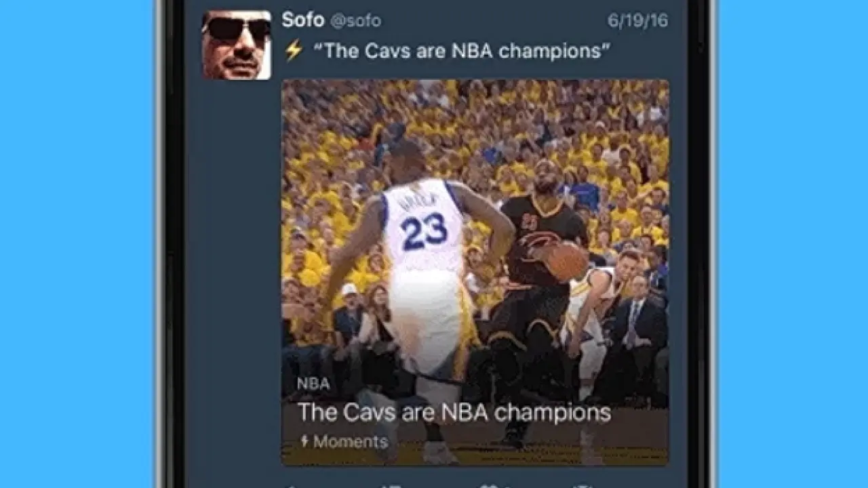Tap the empty tweet area below the avatar
This screenshot has width=868, height=488.
[234, 271]
